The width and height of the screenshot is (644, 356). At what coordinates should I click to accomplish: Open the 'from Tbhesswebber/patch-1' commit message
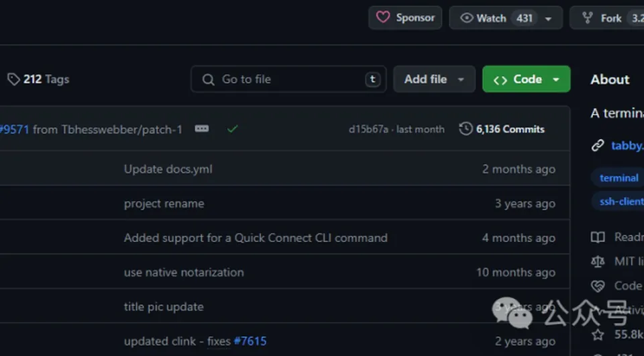[107, 130]
